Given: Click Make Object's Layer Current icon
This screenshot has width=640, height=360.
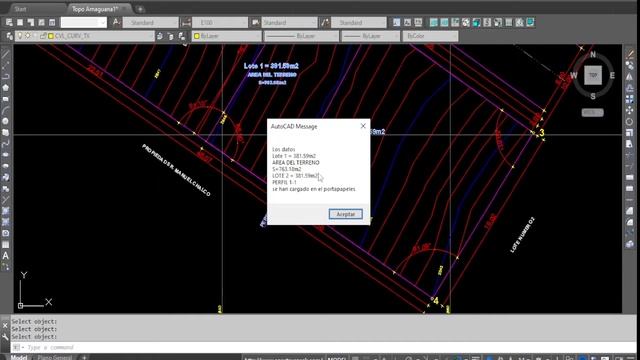Looking at the screenshot, I should coord(160,36).
